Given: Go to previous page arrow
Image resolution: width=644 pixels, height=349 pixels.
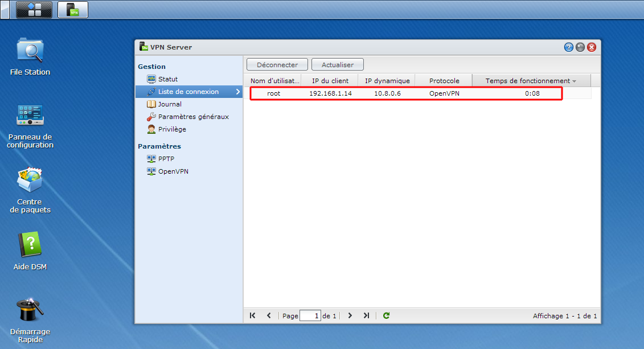Looking at the screenshot, I should [x=269, y=315].
